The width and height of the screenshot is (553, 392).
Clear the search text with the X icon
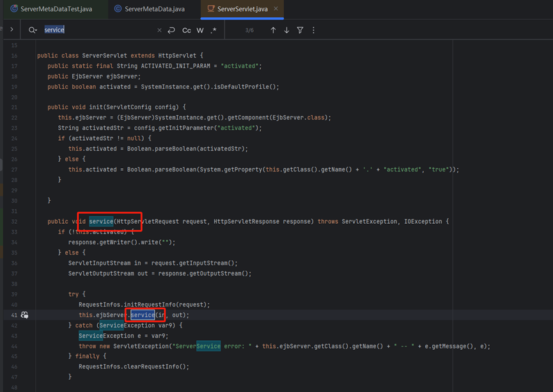(159, 30)
